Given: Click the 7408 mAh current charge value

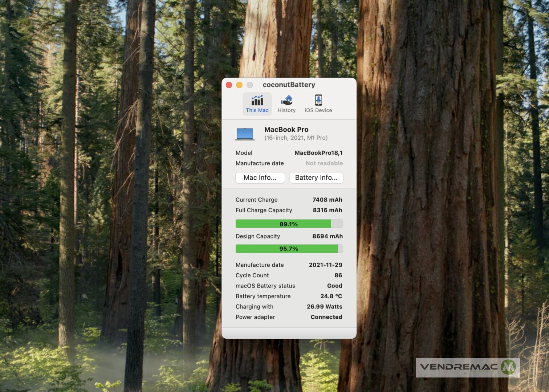Looking at the screenshot, I should coord(327,200).
